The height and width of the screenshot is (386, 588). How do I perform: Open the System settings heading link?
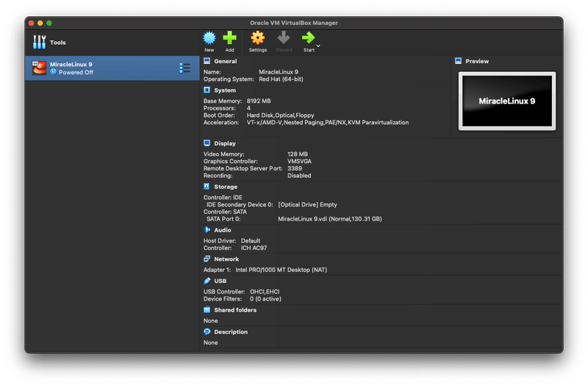[225, 90]
